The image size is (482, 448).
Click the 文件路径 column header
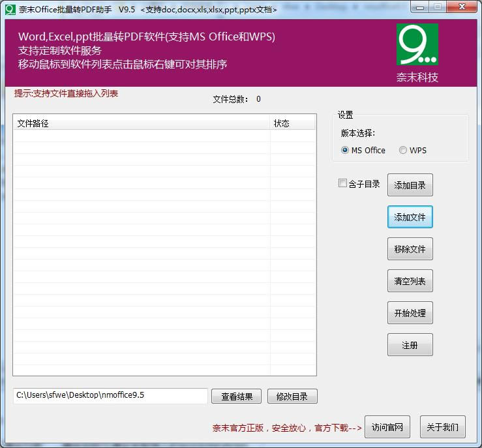point(142,123)
